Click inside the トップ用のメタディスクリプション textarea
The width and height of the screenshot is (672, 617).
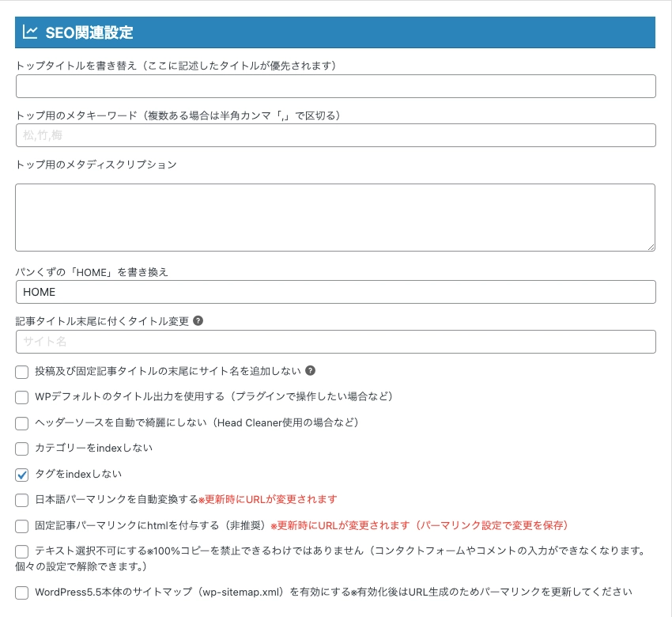335,218
